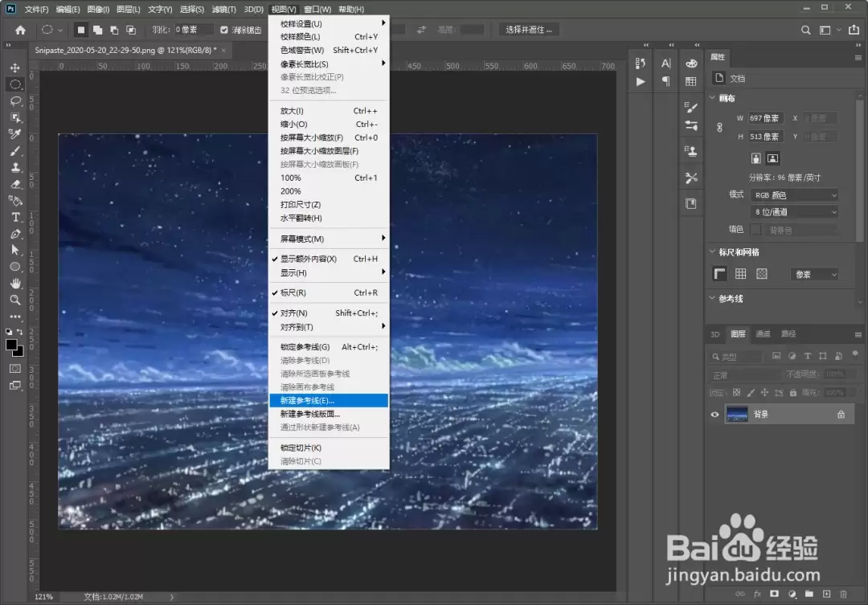This screenshot has width=868, height=605.
Task: Select the Lasso tool
Action: click(15, 100)
